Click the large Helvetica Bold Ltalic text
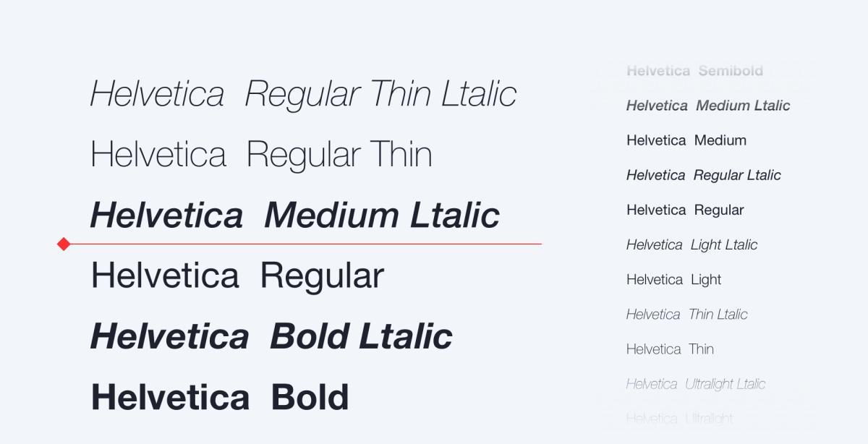This screenshot has height=444, width=868. coord(271,337)
